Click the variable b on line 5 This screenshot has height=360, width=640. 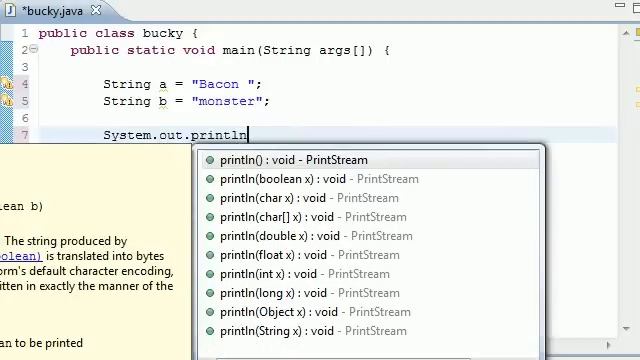pyautogui.click(x=163, y=101)
